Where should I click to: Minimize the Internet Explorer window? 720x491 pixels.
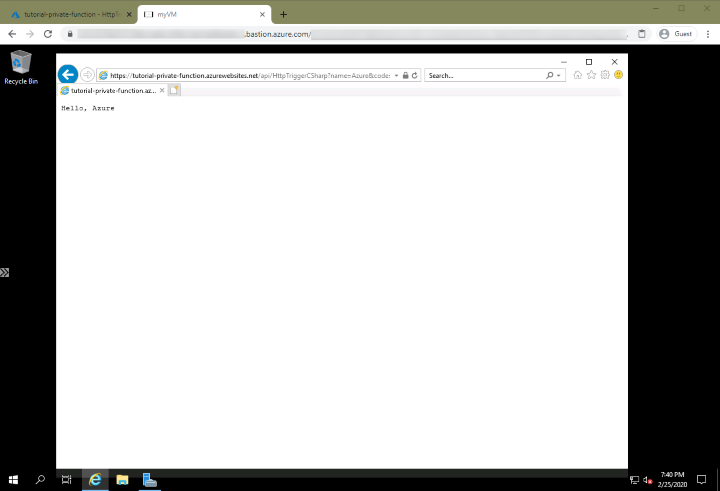[x=564, y=62]
